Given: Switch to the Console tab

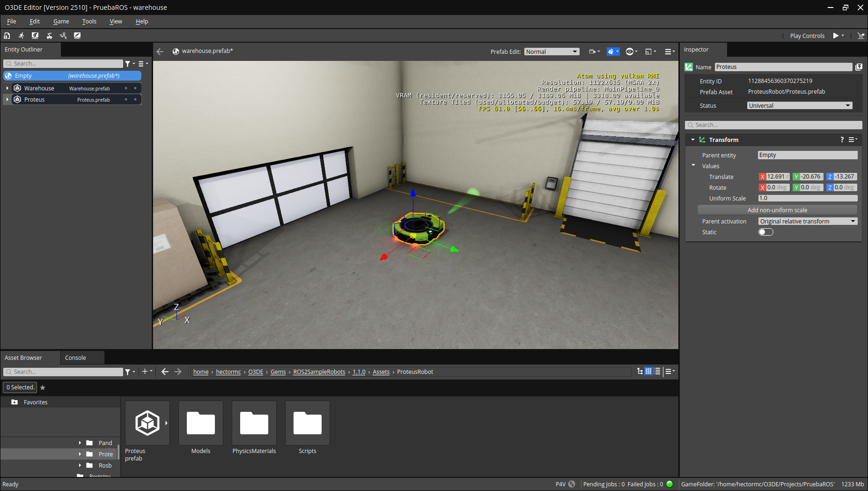Looking at the screenshot, I should pos(75,357).
